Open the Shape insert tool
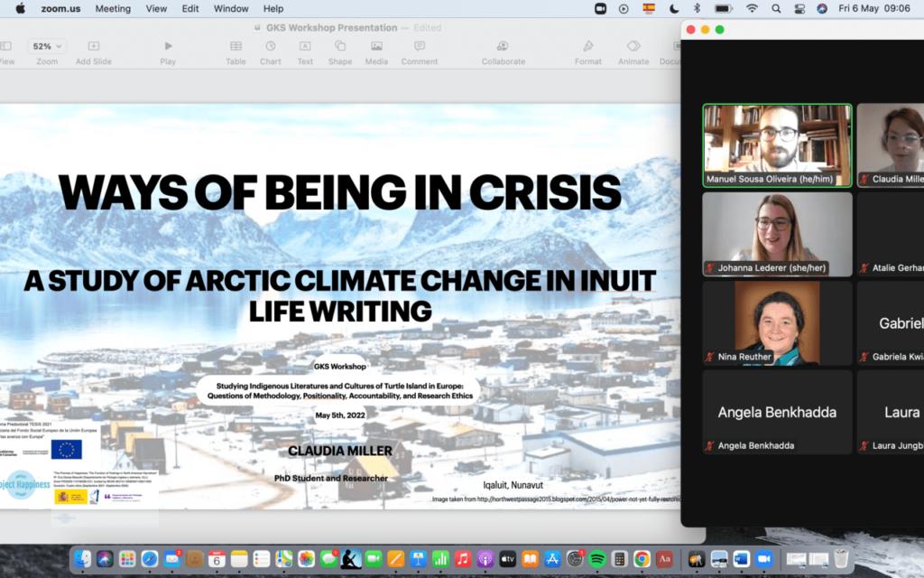The height and width of the screenshot is (578, 924). pyautogui.click(x=340, y=46)
